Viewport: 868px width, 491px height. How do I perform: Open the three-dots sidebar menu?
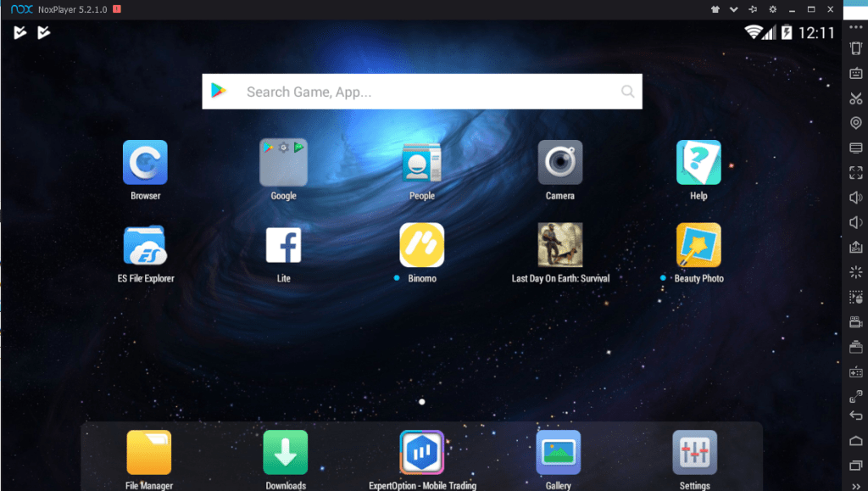[x=856, y=27]
